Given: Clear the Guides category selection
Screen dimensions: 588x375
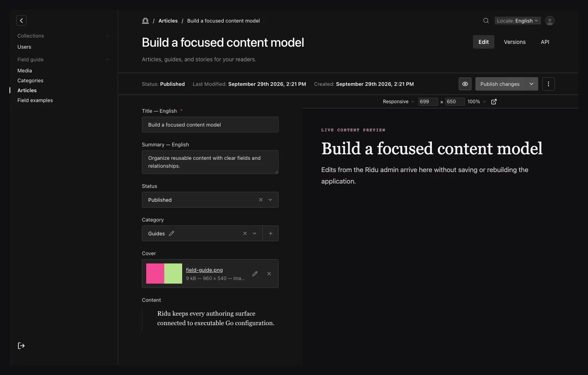Looking at the screenshot, I should click(x=245, y=233).
